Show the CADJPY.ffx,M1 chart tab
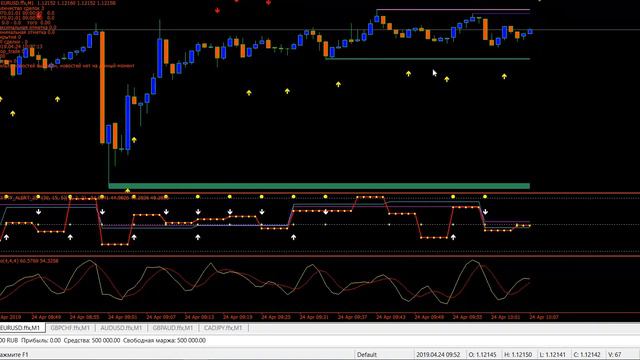The width and height of the screenshot is (640, 360). (223, 328)
